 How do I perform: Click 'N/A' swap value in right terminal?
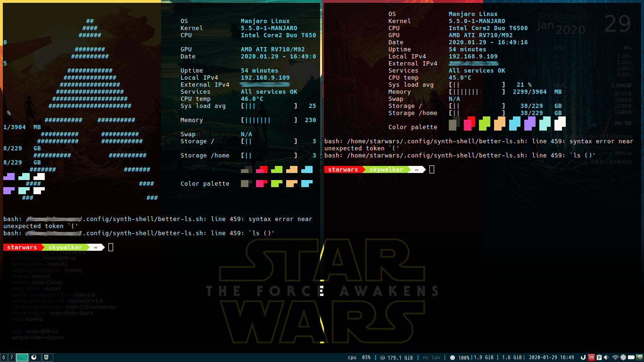pyautogui.click(x=454, y=99)
